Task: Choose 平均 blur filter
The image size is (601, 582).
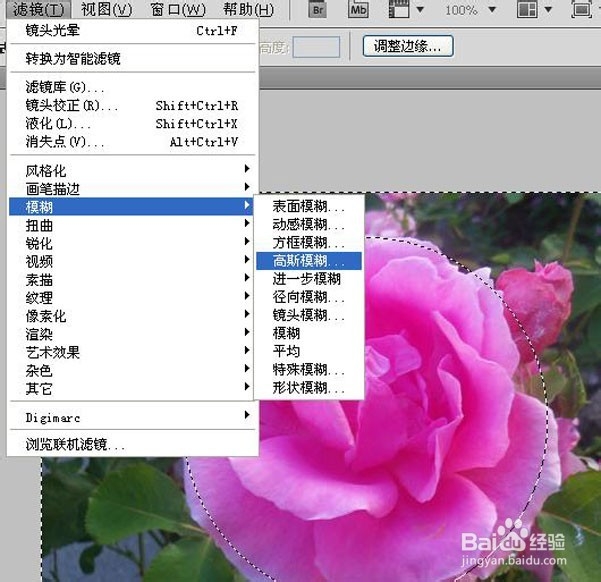Action: click(309, 351)
